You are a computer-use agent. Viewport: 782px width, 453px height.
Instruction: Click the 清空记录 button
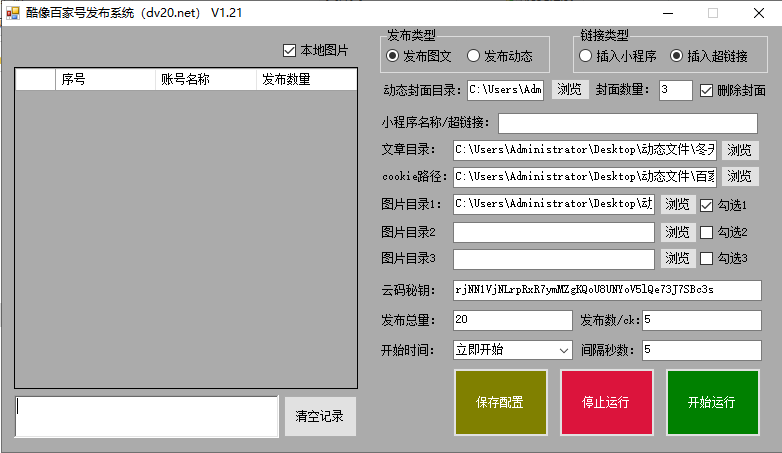tap(320, 417)
